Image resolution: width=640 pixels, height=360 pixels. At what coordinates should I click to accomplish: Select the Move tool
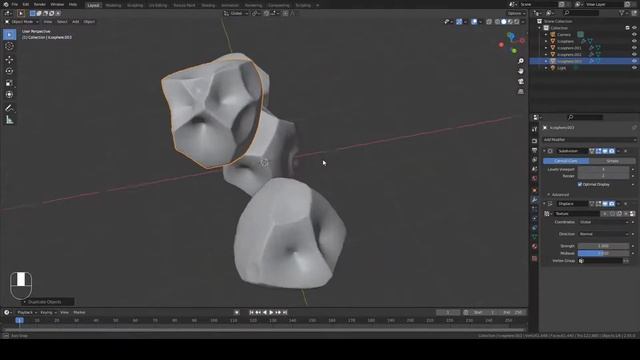coord(9,60)
